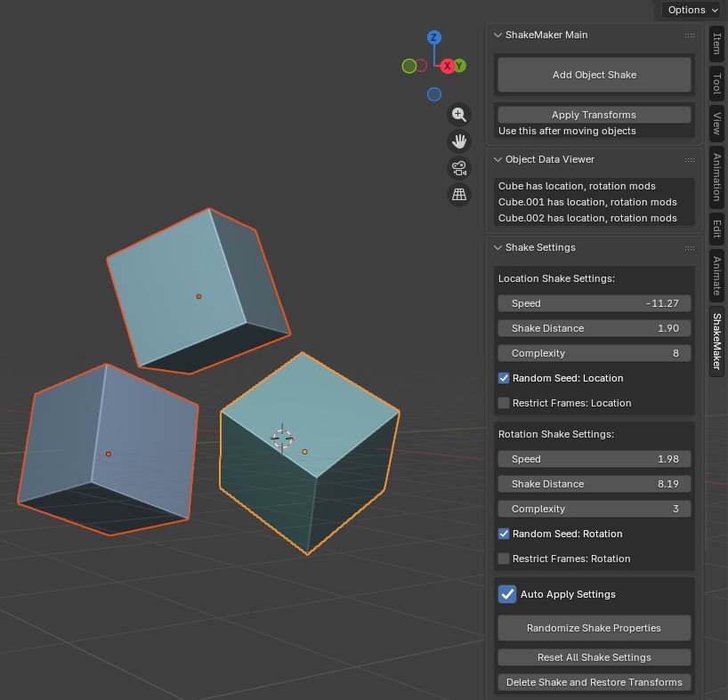Open the Item sidebar tab

click(716, 44)
